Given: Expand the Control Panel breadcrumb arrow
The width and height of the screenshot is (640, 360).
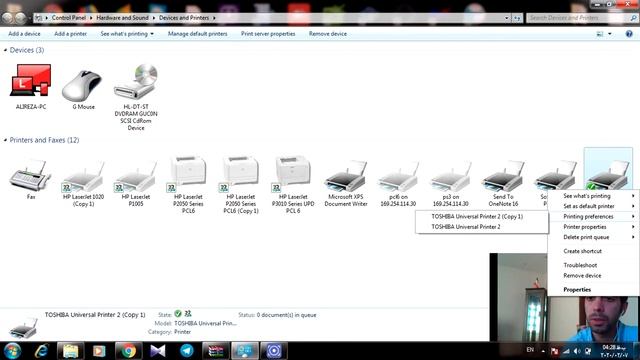Looking at the screenshot, I should tap(91, 18).
